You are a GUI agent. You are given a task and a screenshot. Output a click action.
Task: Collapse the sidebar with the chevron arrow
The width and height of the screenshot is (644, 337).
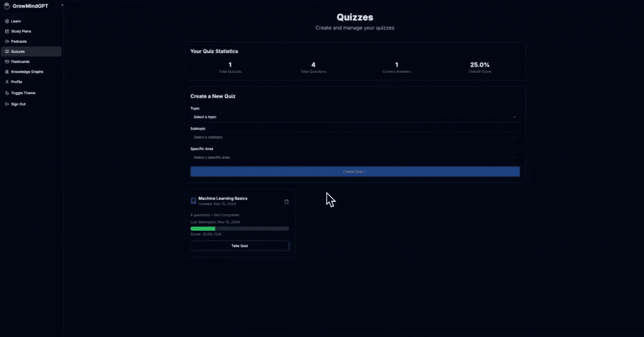pos(62,5)
